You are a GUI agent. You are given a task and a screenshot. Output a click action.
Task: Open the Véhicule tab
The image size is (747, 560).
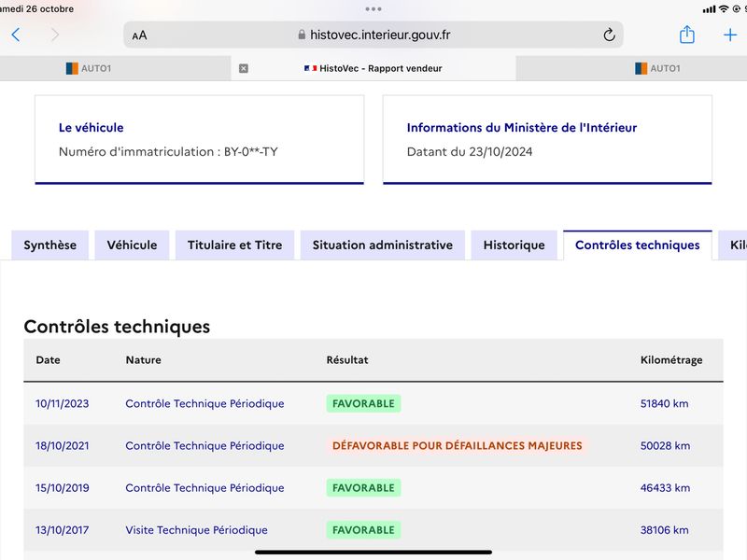132,245
